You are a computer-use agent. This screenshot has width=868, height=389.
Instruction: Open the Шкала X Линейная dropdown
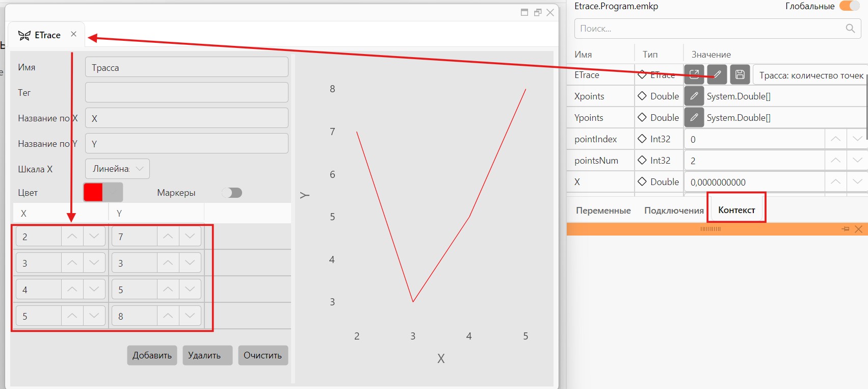117,169
